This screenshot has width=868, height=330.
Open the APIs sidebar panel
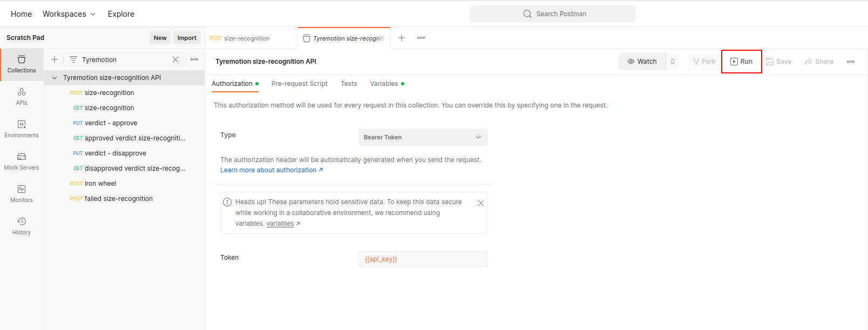[22, 97]
